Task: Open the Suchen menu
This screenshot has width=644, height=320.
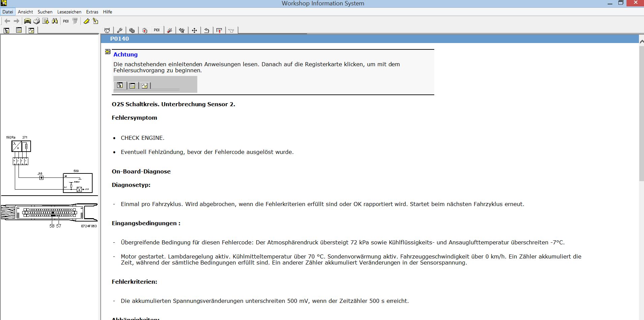Action: click(x=45, y=12)
